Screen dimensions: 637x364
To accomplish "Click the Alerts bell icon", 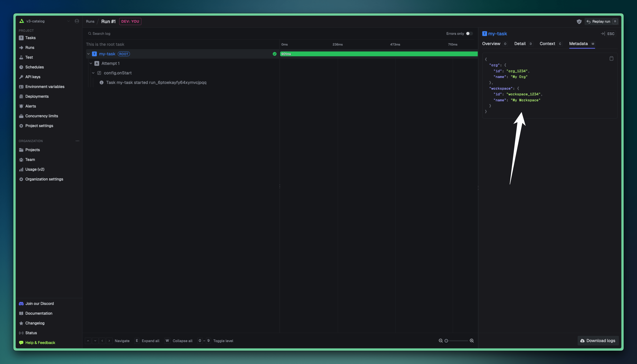I will [21, 106].
